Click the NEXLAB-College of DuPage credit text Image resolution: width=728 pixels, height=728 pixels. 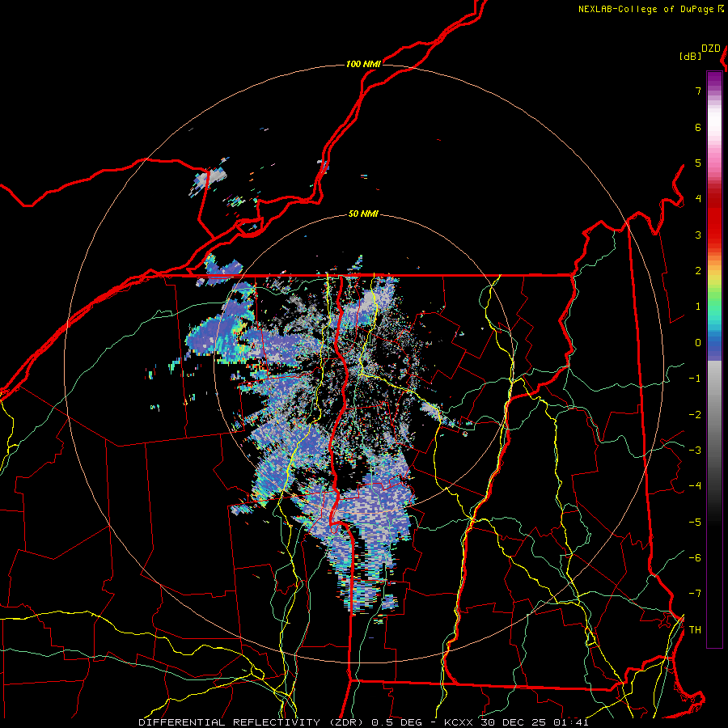[647, 9]
